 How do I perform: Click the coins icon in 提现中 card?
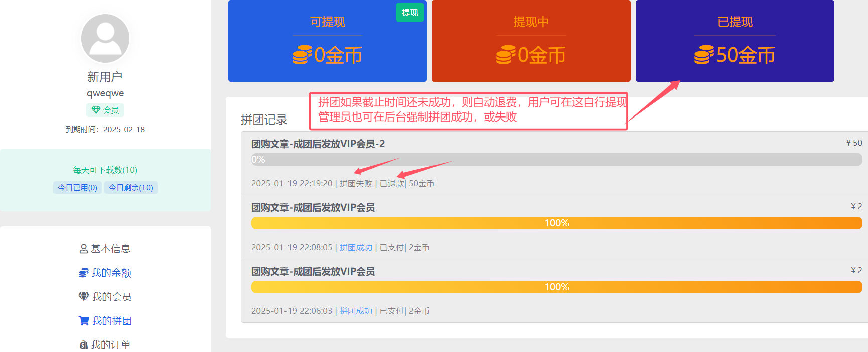tap(506, 55)
